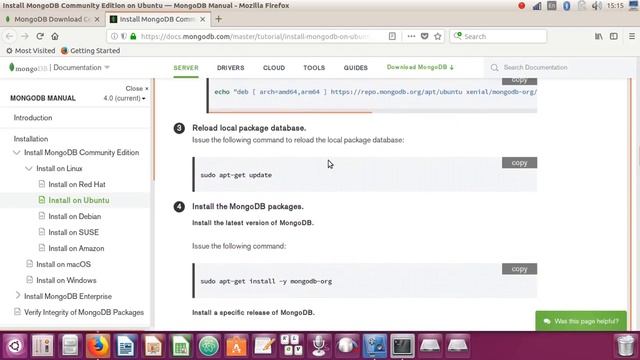Open the Trash in the dock
This screenshot has width=640, height=360.
point(625,346)
